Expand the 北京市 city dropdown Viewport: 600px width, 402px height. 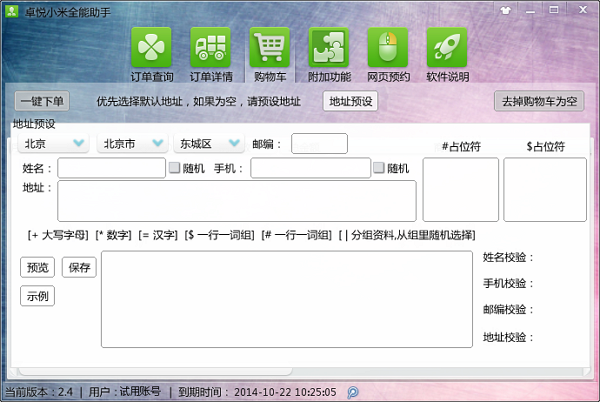[x=132, y=143]
